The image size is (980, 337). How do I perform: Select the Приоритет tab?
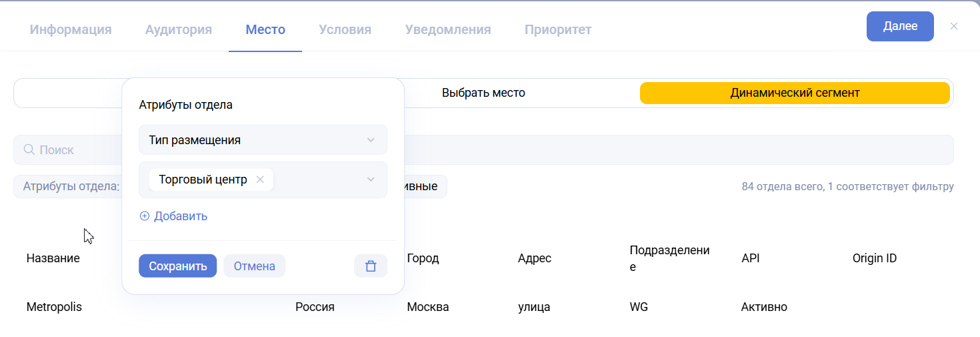557,29
